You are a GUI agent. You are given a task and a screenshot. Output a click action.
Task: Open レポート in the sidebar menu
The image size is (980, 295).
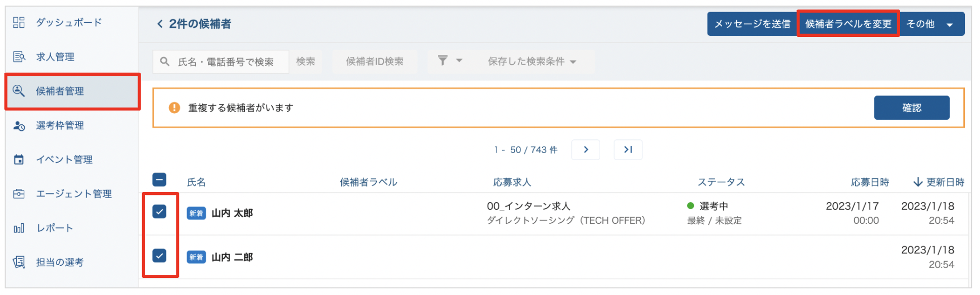55,228
